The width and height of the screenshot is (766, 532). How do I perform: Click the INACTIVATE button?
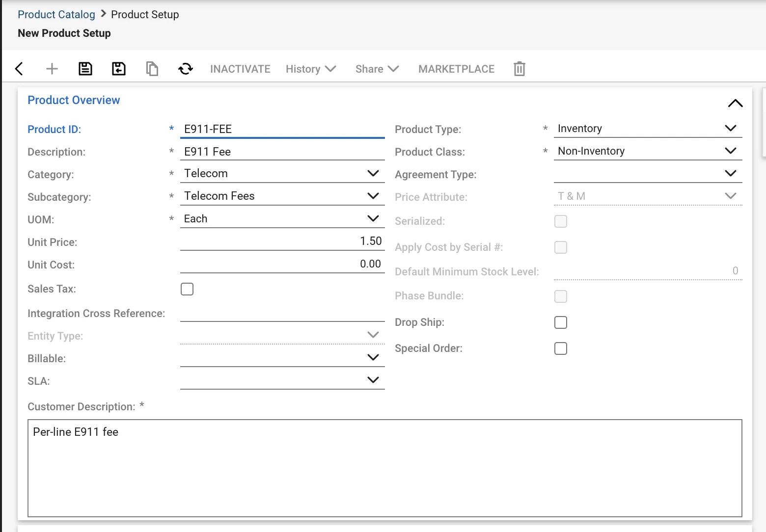(x=240, y=69)
